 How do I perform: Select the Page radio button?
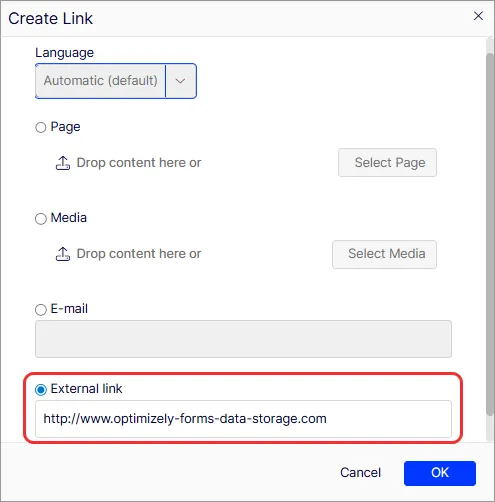pos(41,127)
